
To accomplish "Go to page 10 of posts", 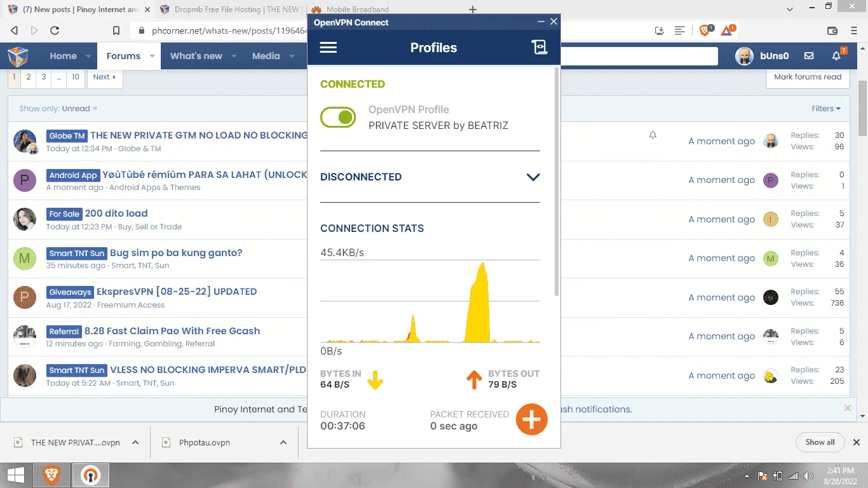I will pyautogui.click(x=75, y=77).
